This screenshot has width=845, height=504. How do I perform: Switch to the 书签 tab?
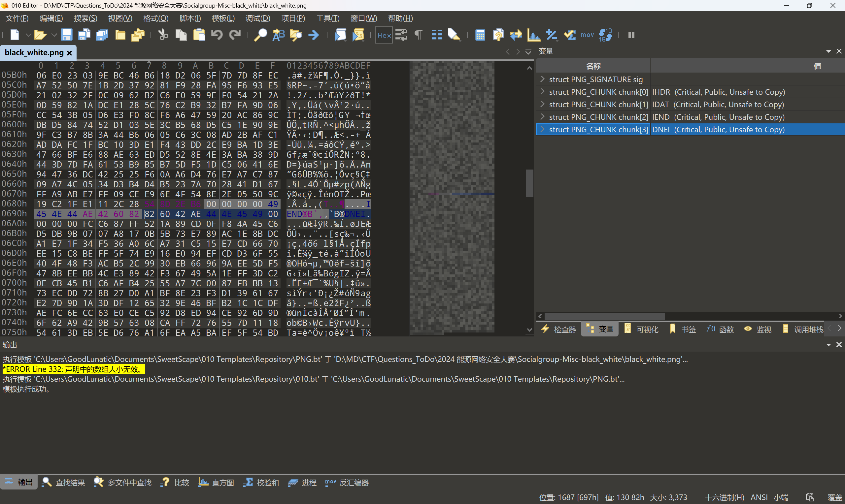683,330
